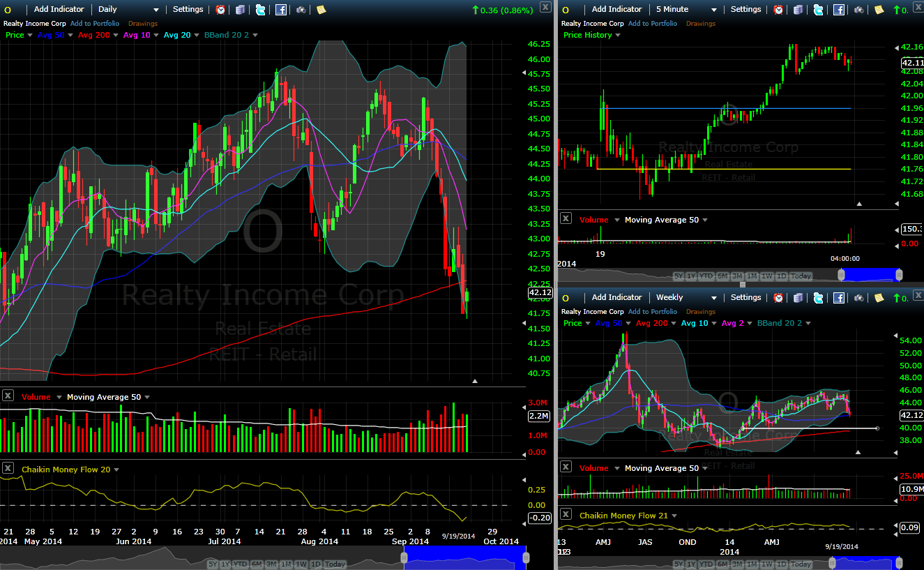The height and width of the screenshot is (570, 924).
Task: Expand Chaikin Money Flow 21 options
Action: (674, 516)
